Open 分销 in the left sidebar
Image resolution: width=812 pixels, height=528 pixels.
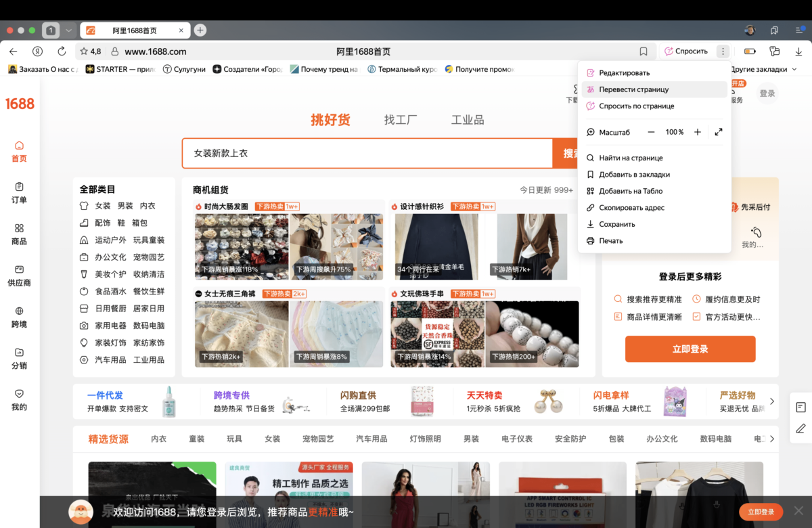[19, 358]
